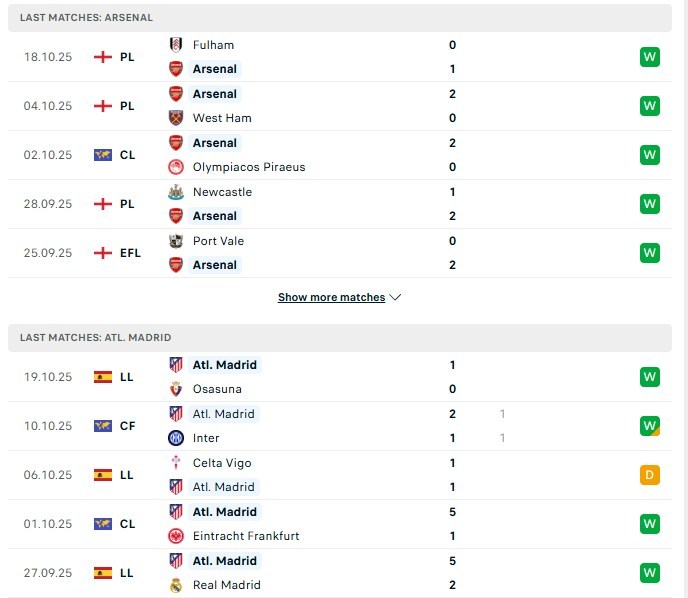
Task: Open Atl. Madrid team name versus Real Madrid
Action: pyautogui.click(x=224, y=561)
